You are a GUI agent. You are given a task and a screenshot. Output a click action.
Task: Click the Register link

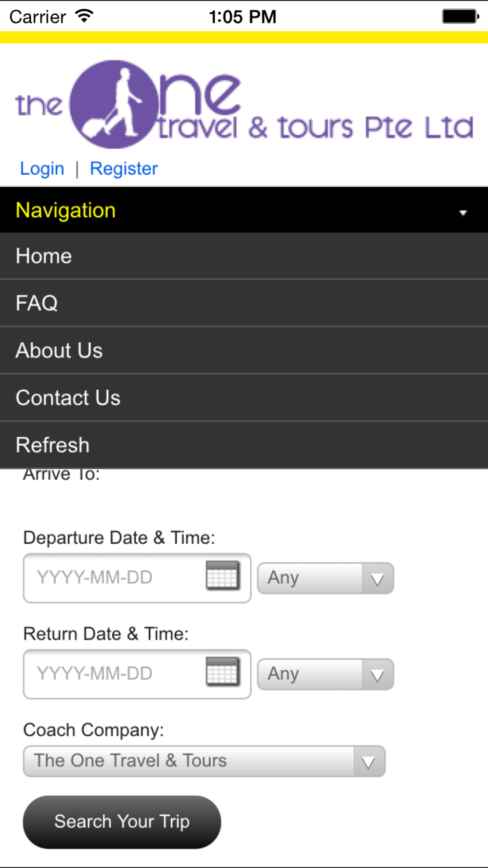[124, 168]
